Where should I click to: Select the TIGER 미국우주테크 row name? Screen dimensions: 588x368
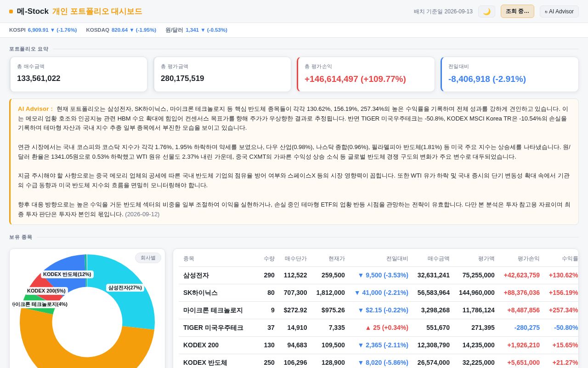[213, 328]
